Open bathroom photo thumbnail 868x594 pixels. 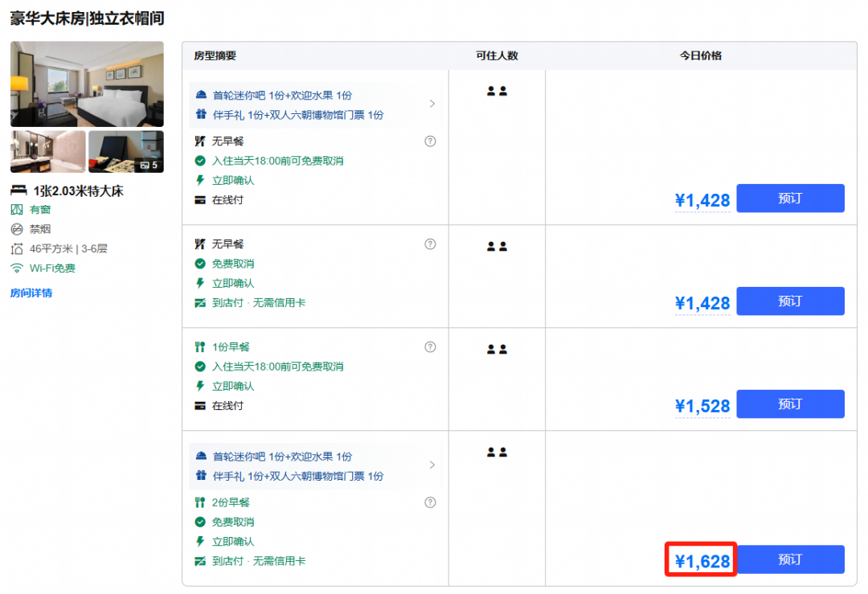(x=48, y=152)
